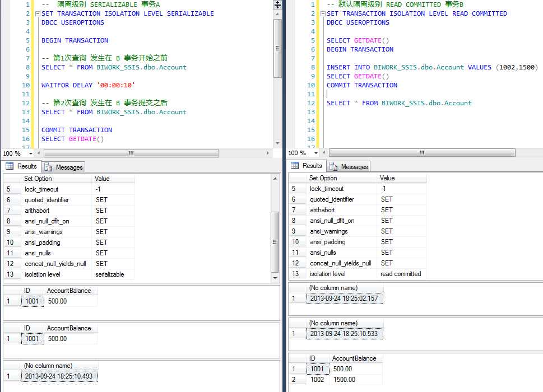Click the down arrow of left results grid scrollbar
Image resolution: width=543 pixels, height=392 pixels.
coord(275,278)
